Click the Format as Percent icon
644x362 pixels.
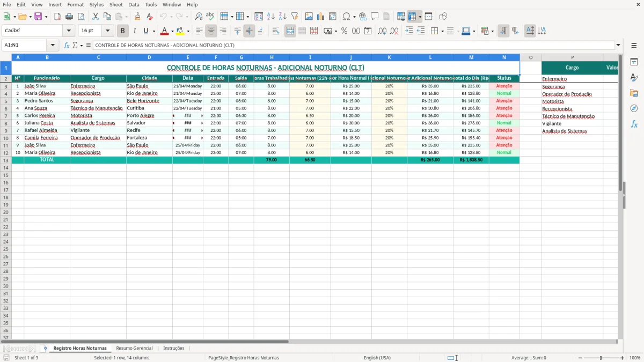345,31
